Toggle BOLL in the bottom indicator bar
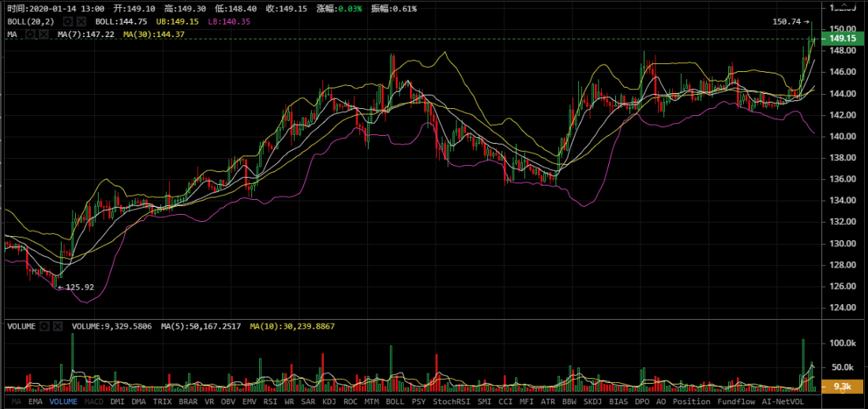The image size is (868, 409). (395, 402)
